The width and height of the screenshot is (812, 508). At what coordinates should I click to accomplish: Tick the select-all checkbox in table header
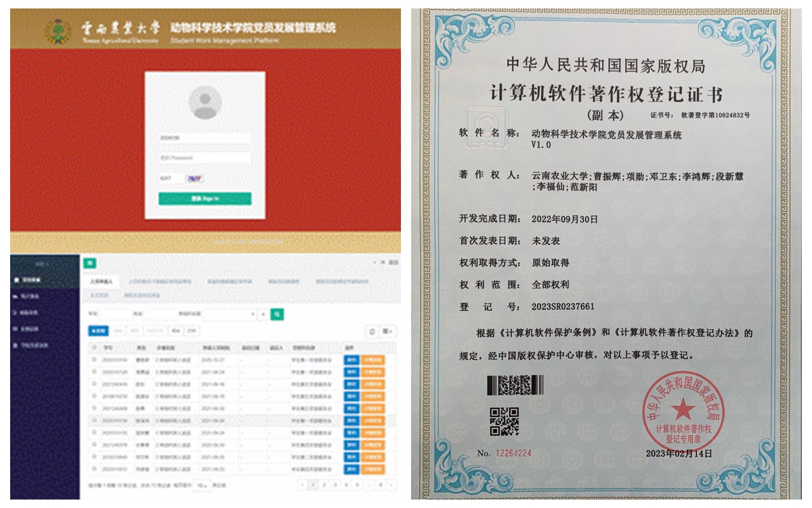(94, 348)
